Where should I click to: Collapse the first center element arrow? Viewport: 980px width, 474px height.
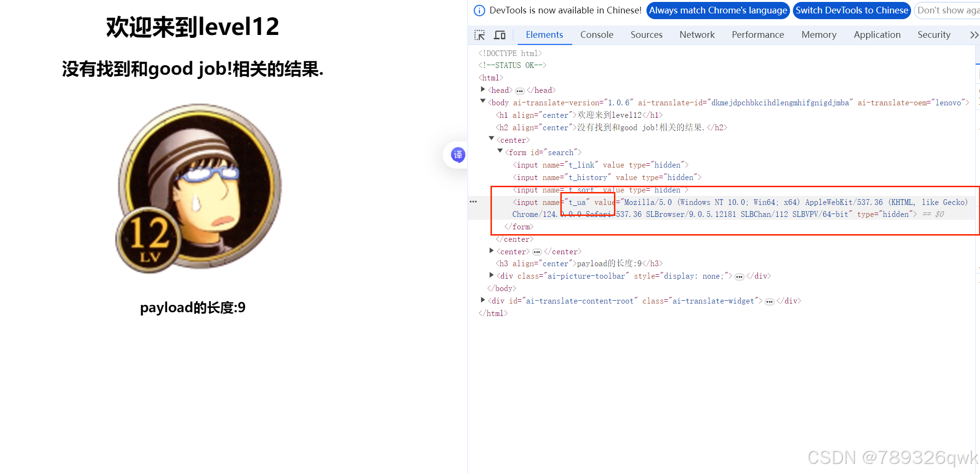click(491, 139)
